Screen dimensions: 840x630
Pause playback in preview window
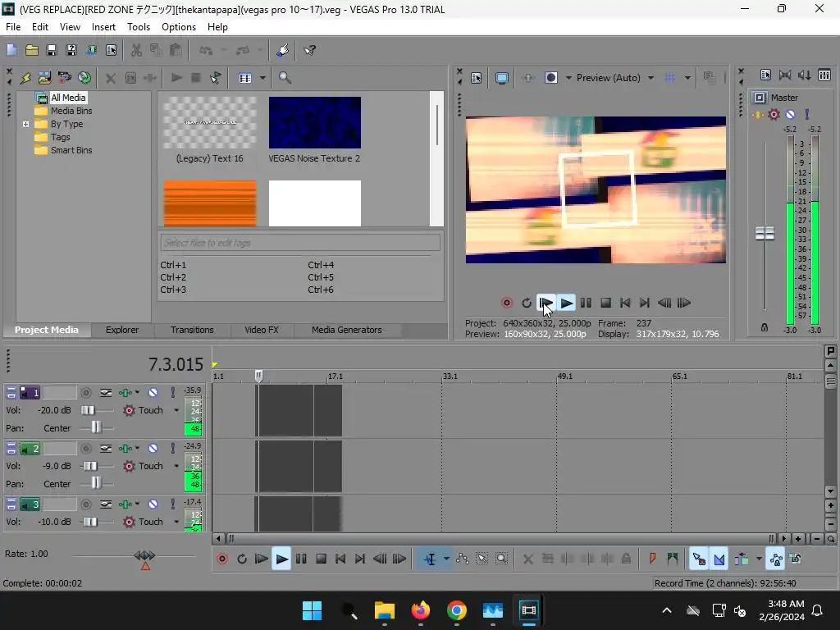(586, 303)
